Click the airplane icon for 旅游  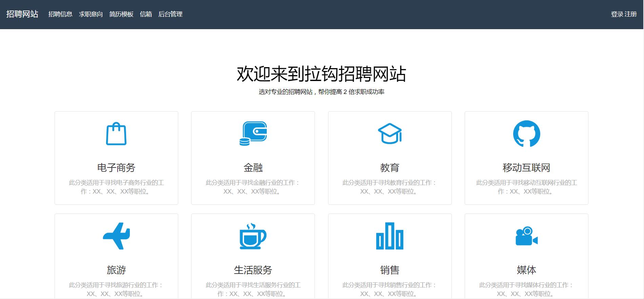[x=116, y=236]
